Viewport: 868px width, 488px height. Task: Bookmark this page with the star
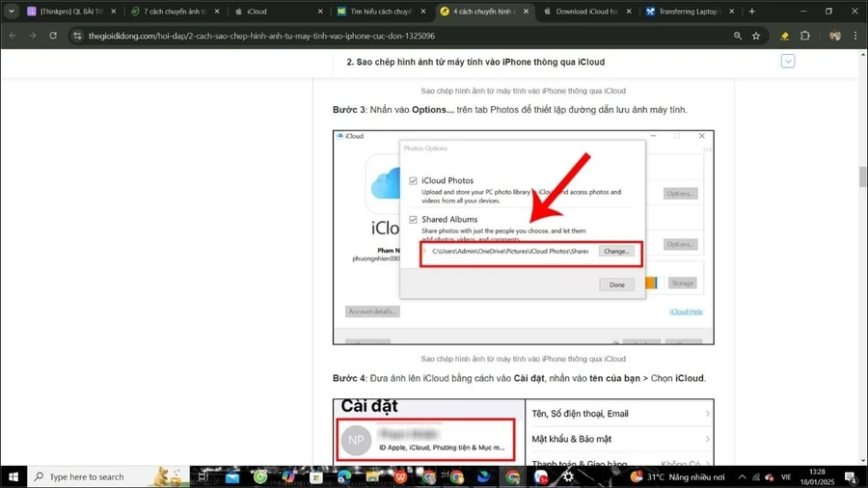coord(756,36)
